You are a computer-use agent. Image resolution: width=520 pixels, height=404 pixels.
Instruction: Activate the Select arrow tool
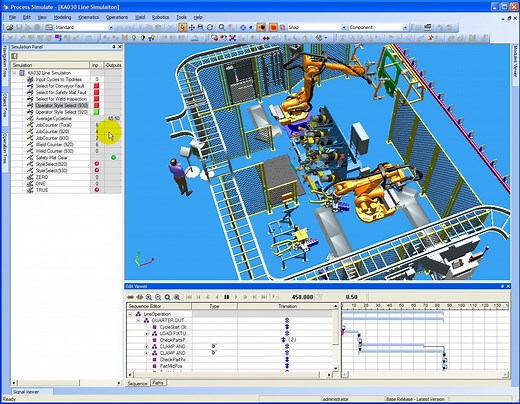(182, 27)
